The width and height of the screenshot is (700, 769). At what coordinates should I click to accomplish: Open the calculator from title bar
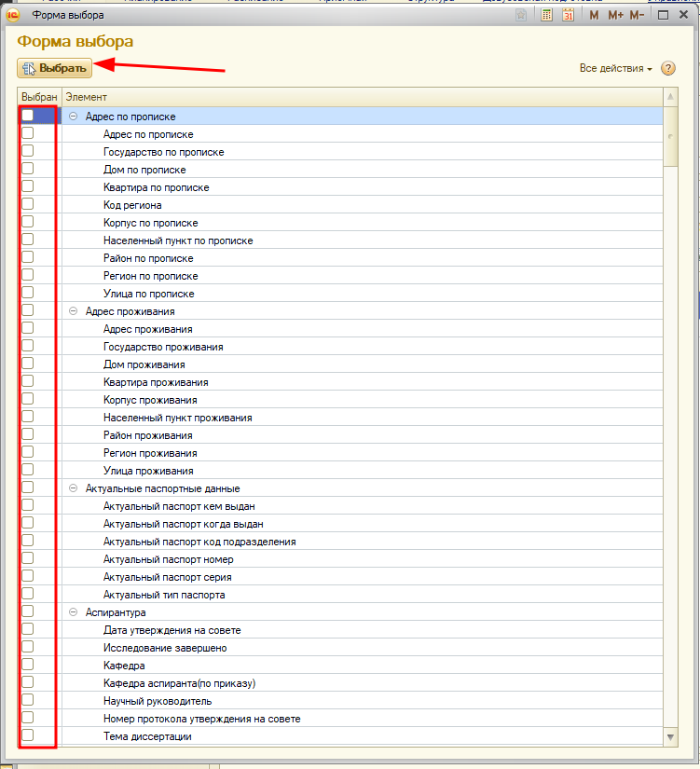tap(547, 16)
